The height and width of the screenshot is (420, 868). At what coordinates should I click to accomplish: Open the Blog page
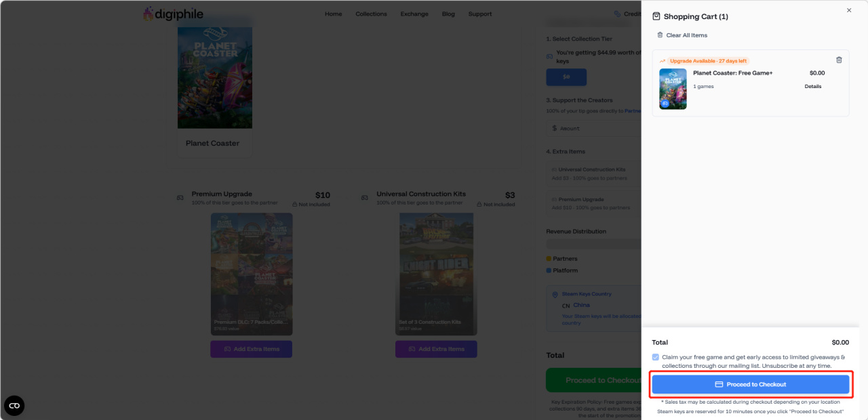tap(448, 14)
